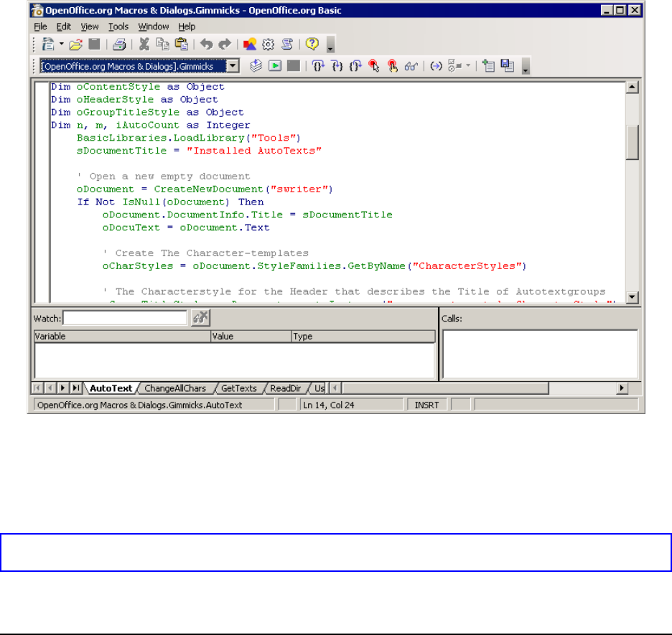Click the Undo arrow icon
Screen dimensions: 672x635
click(x=207, y=44)
